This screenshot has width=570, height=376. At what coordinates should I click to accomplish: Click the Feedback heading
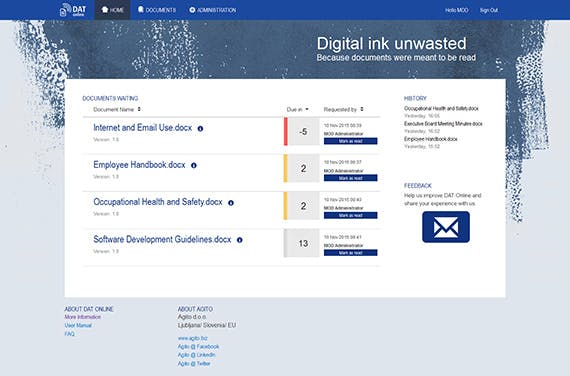[418, 185]
